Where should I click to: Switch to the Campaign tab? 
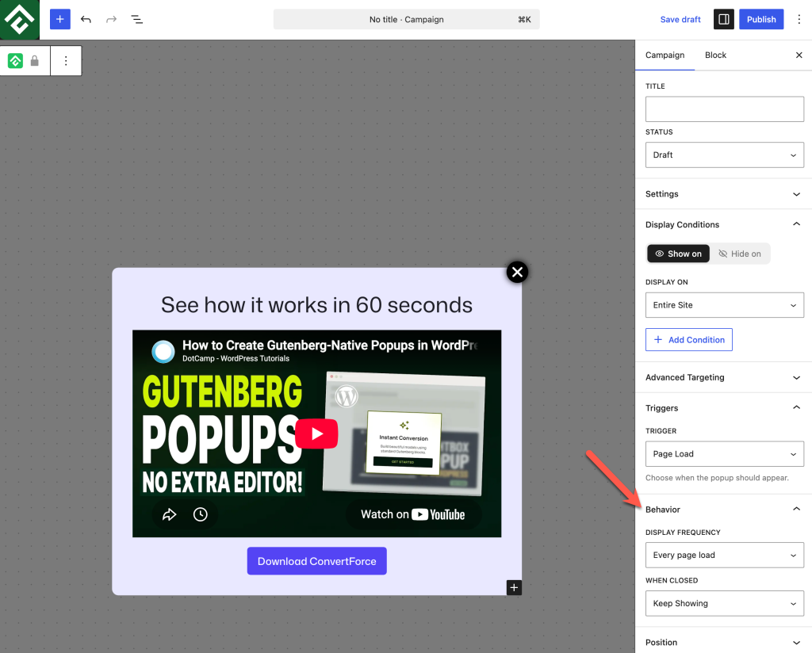click(x=665, y=55)
